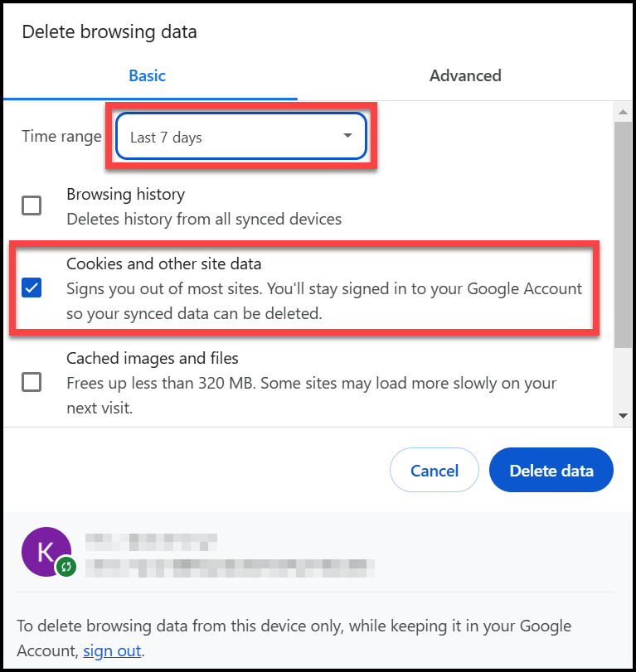
Task: Click the green sync badge on avatar
Action: [x=66, y=568]
